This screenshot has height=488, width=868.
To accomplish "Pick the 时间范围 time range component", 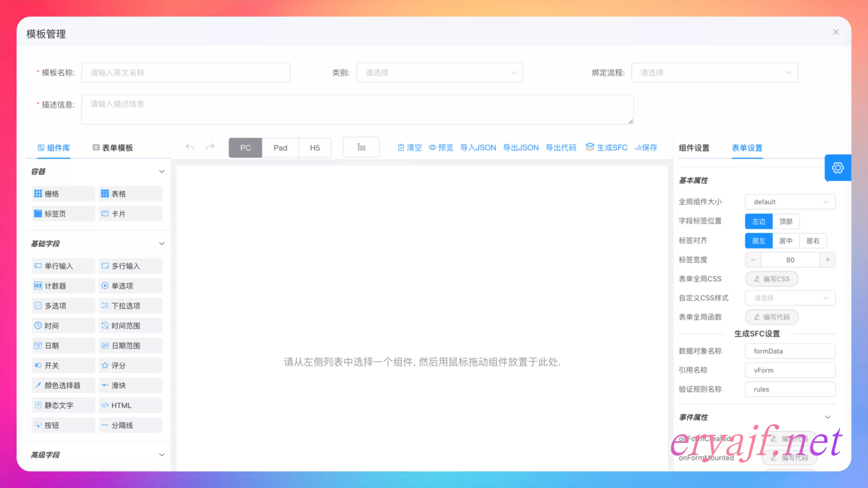I will [130, 326].
